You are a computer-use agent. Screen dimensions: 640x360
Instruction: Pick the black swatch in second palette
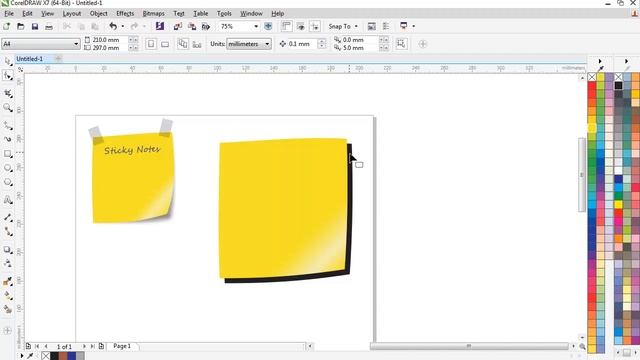(618, 85)
